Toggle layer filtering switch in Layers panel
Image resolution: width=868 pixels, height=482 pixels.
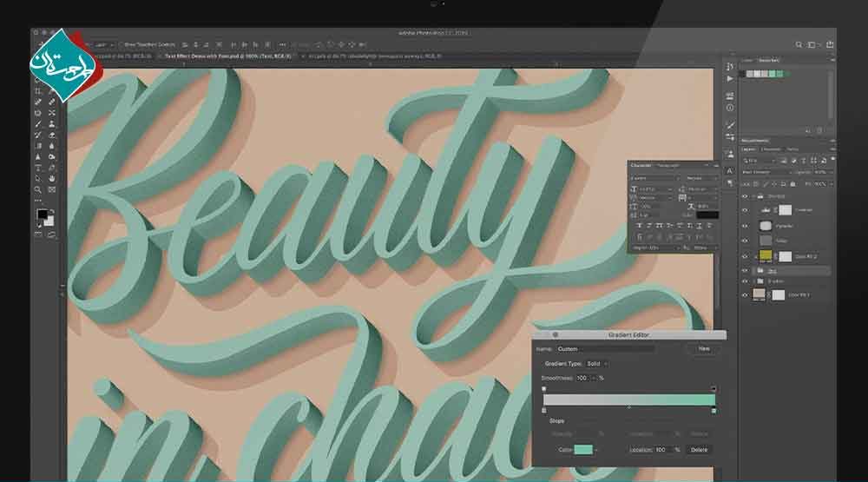click(832, 160)
